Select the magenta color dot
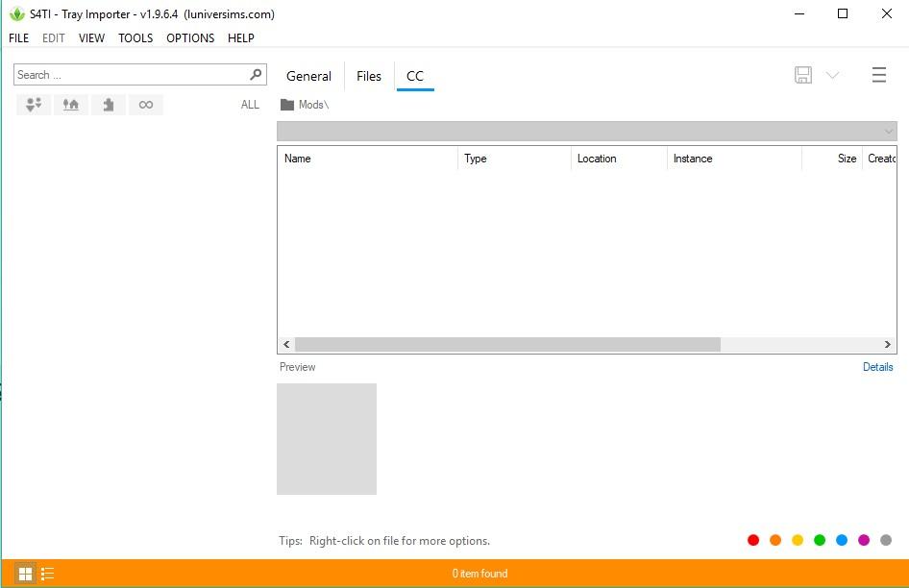The image size is (909, 588). click(x=863, y=540)
